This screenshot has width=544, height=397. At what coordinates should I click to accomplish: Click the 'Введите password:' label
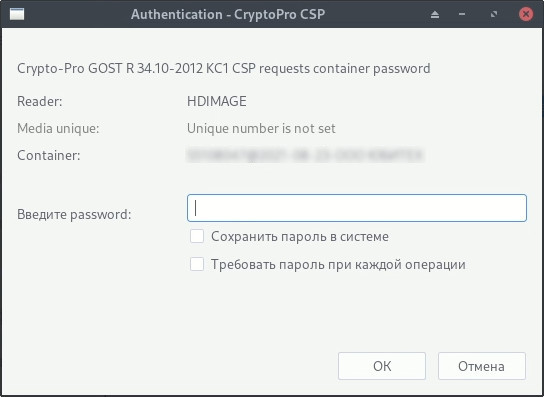74,214
